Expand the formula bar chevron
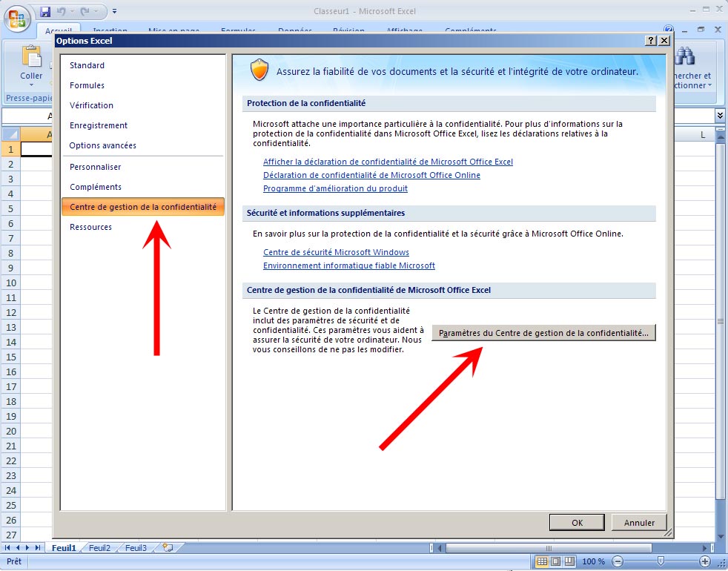Screen dimensions: 728x571 720,115
